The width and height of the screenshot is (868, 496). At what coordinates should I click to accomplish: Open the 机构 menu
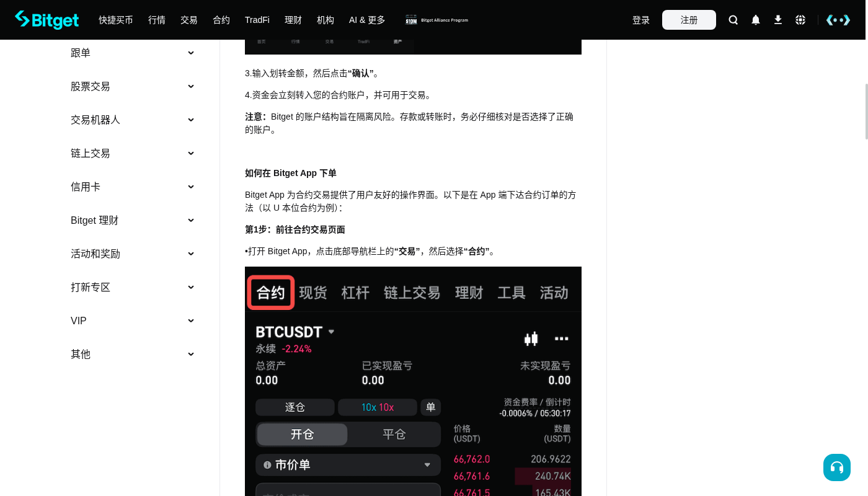[x=325, y=20]
